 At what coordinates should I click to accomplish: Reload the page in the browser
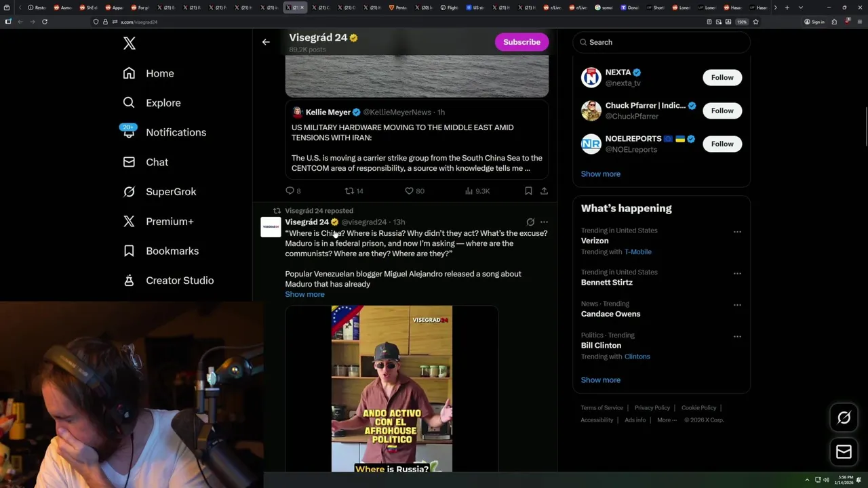tap(45, 22)
